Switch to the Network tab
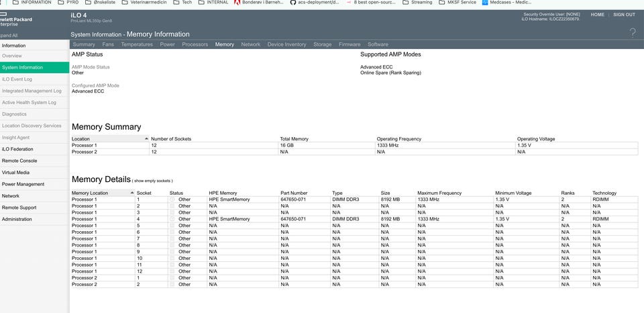Viewport: 644px width, 313px height. click(250, 44)
